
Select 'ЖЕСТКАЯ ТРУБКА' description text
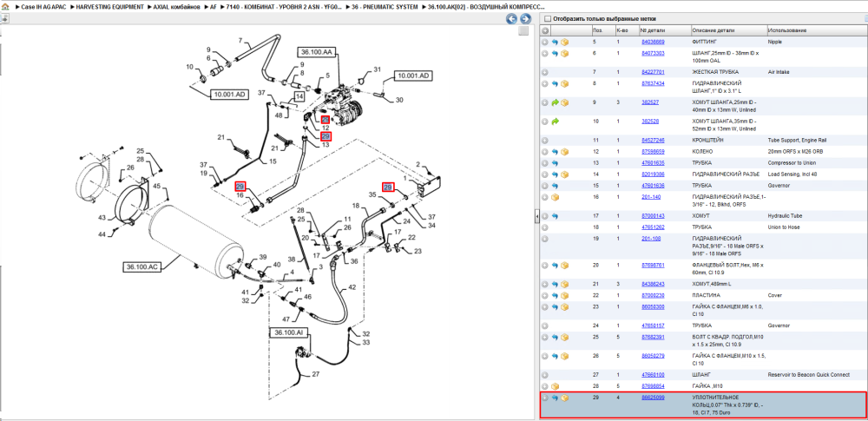(x=715, y=72)
